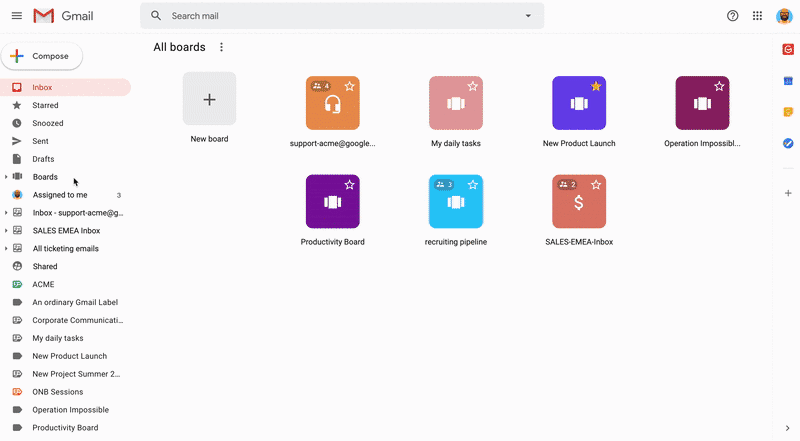Image resolution: width=800 pixels, height=441 pixels.
Task: Open the Help question mark icon
Action: (733, 16)
